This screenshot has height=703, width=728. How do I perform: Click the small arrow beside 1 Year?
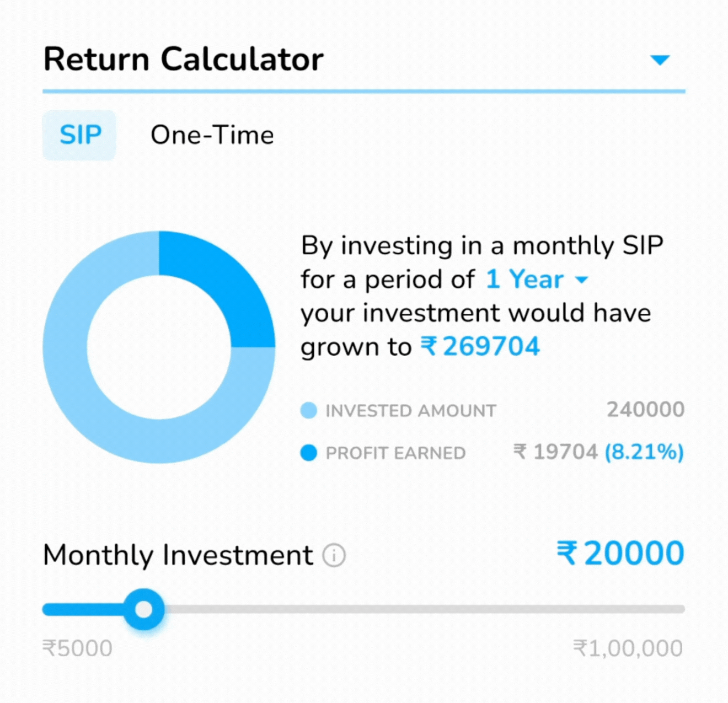point(582,280)
